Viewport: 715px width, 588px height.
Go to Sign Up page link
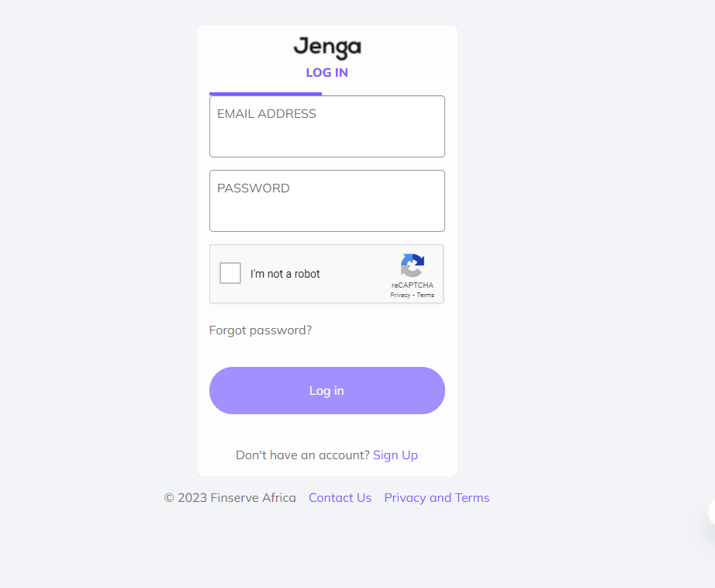[395, 455]
